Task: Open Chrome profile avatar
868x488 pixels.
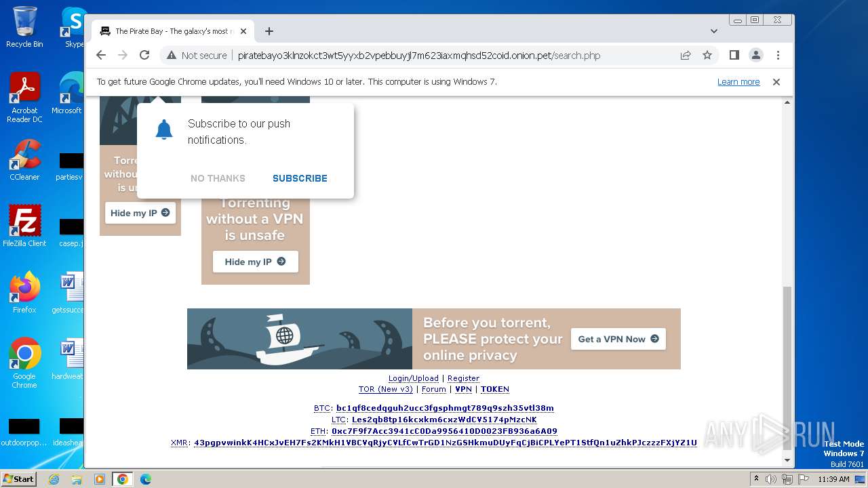Action: click(756, 56)
